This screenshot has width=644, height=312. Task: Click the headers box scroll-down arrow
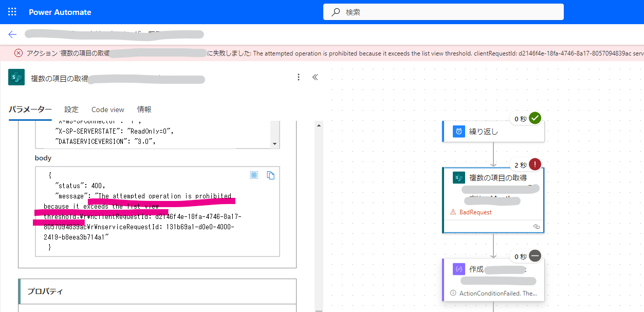pyautogui.click(x=274, y=144)
